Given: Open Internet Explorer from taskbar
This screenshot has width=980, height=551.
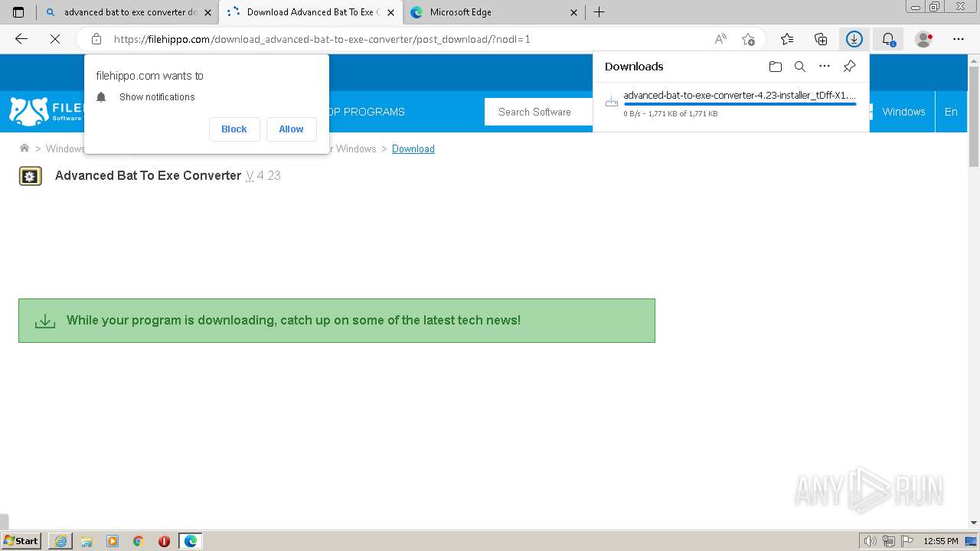Looking at the screenshot, I should [60, 541].
